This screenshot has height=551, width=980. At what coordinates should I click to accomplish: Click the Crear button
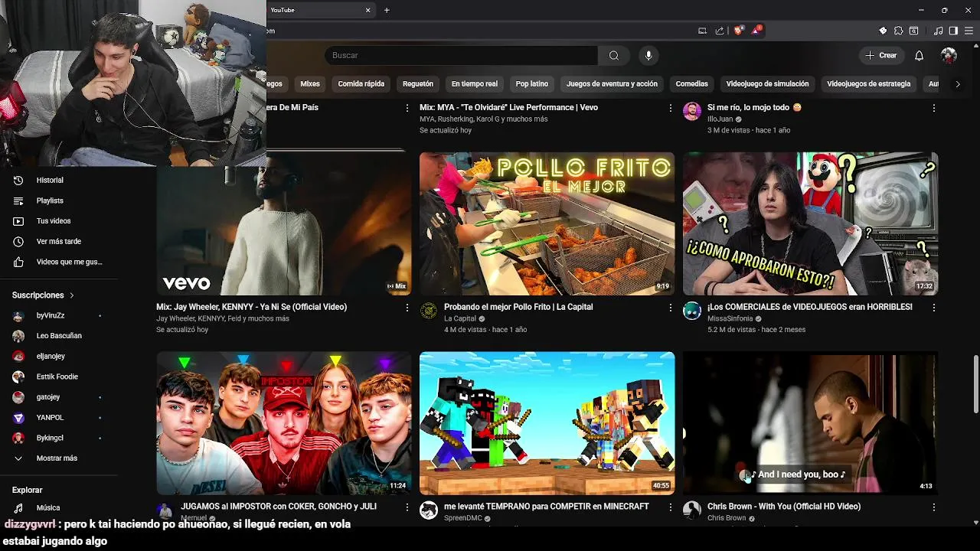[x=880, y=55]
